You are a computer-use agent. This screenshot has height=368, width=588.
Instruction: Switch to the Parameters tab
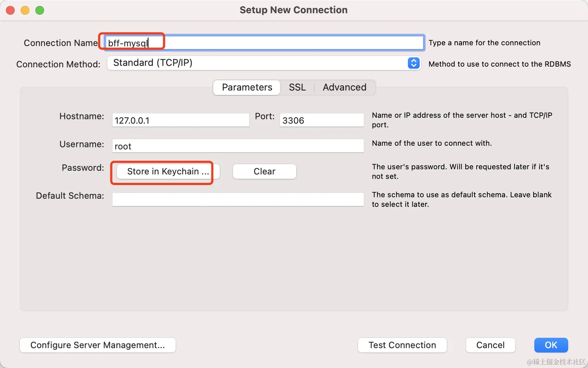[247, 88]
